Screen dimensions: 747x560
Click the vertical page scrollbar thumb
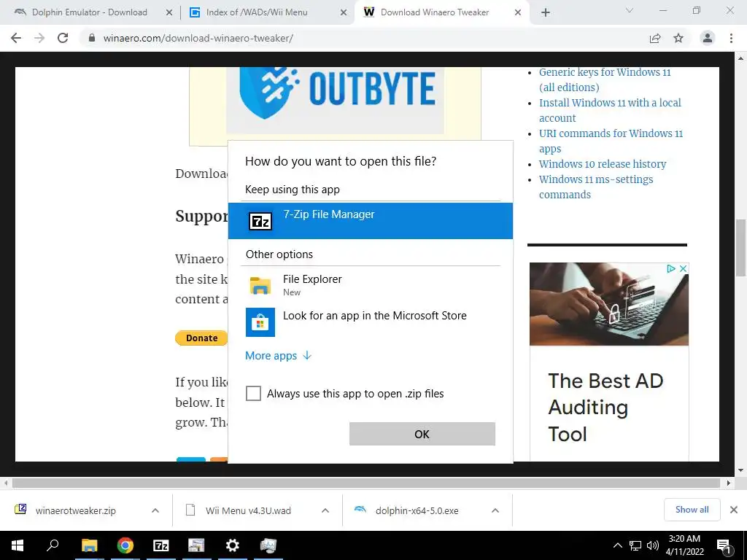pyautogui.click(x=740, y=248)
